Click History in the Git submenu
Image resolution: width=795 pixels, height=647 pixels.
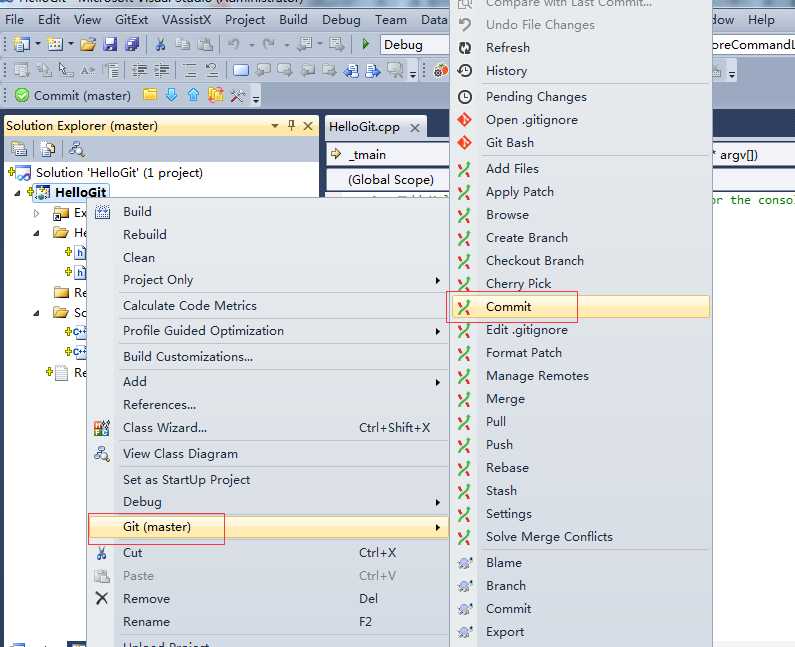[x=581, y=71]
